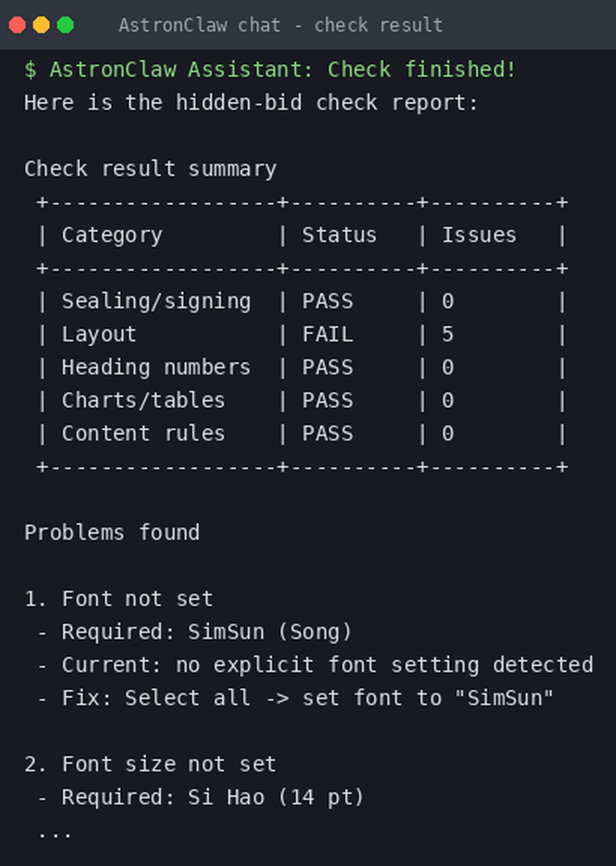Click the 'hidden-bid check report' line
This screenshot has width=616, height=866.
click(x=251, y=103)
